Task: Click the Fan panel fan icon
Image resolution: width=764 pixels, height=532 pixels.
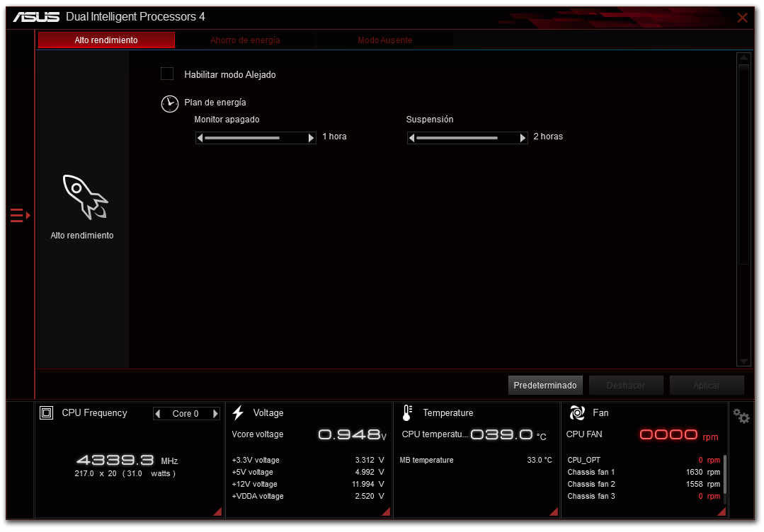Action: point(577,412)
